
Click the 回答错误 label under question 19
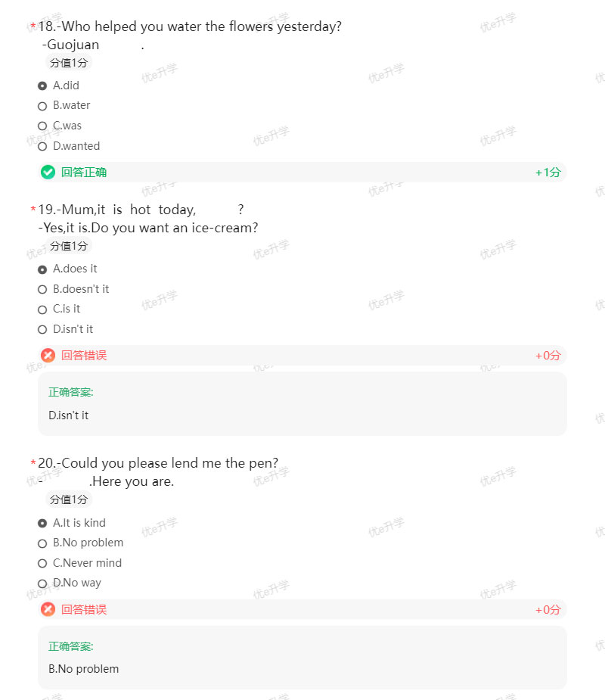coord(84,355)
